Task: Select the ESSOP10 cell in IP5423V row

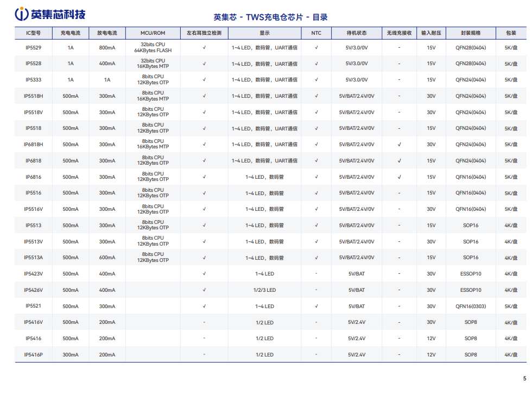Action: point(471,274)
